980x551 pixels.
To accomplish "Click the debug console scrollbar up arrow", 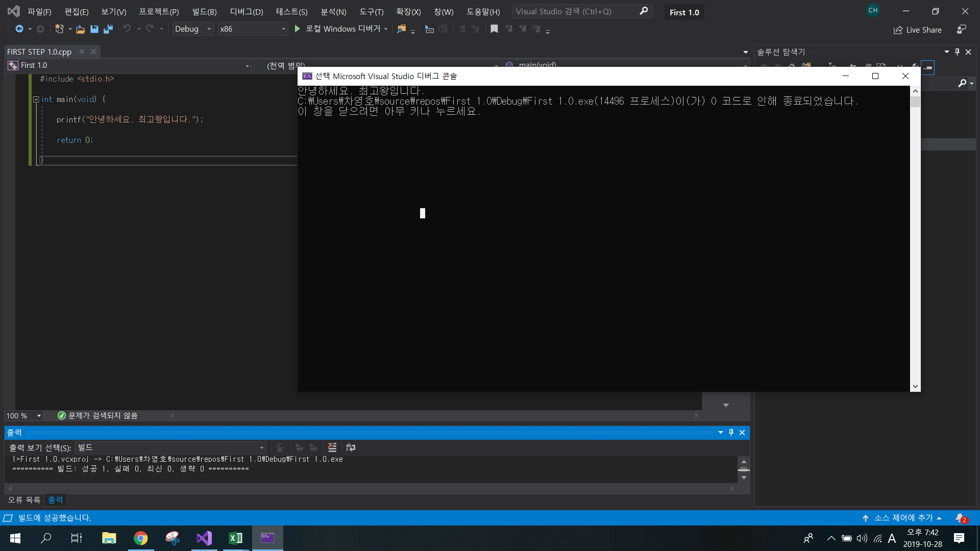I will pos(915,91).
